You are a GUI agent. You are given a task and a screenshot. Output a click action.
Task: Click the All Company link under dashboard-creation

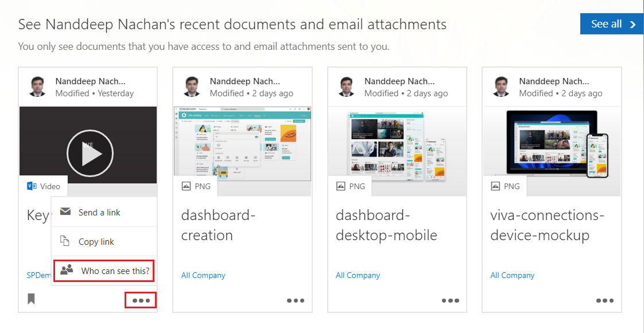pyautogui.click(x=203, y=275)
